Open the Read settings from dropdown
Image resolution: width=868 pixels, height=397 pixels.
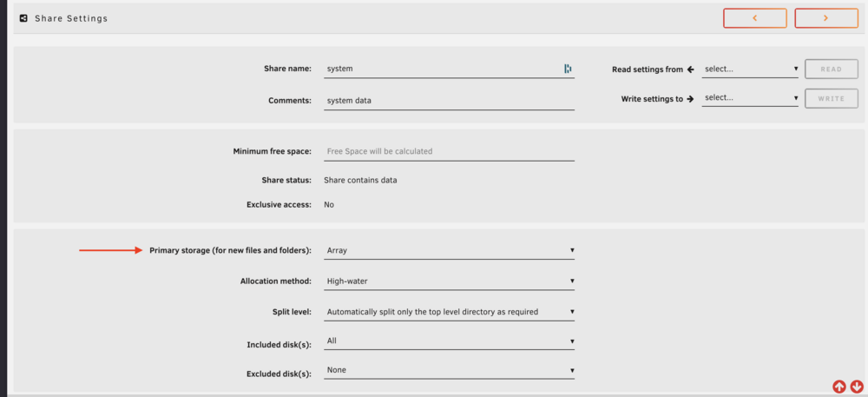point(750,69)
